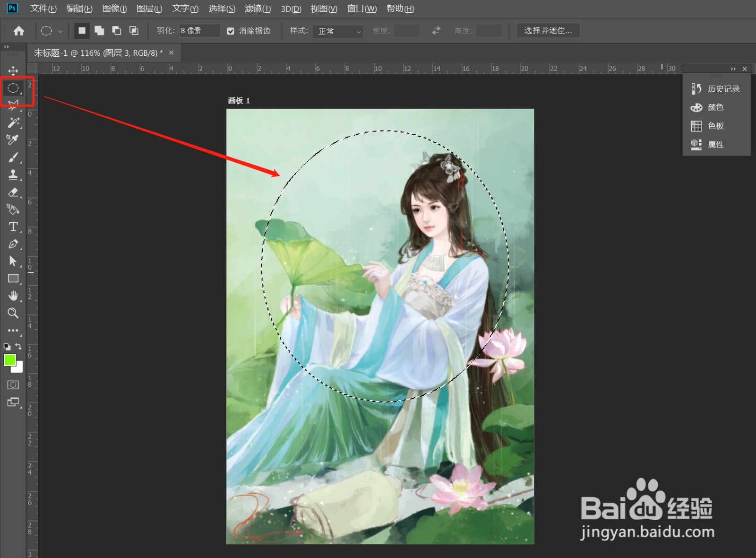This screenshot has height=558, width=756.
Task: Open the Edit Toolbar three-dots menu
Action: tap(13, 331)
